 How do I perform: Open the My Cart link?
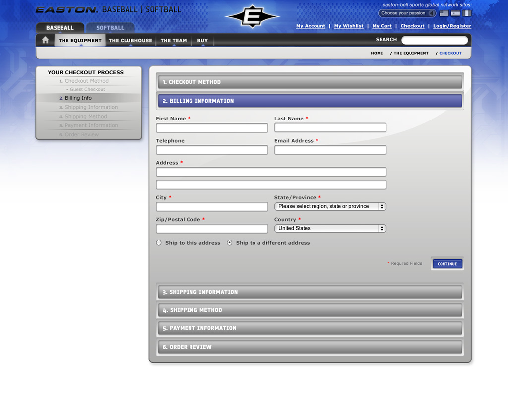[382, 26]
